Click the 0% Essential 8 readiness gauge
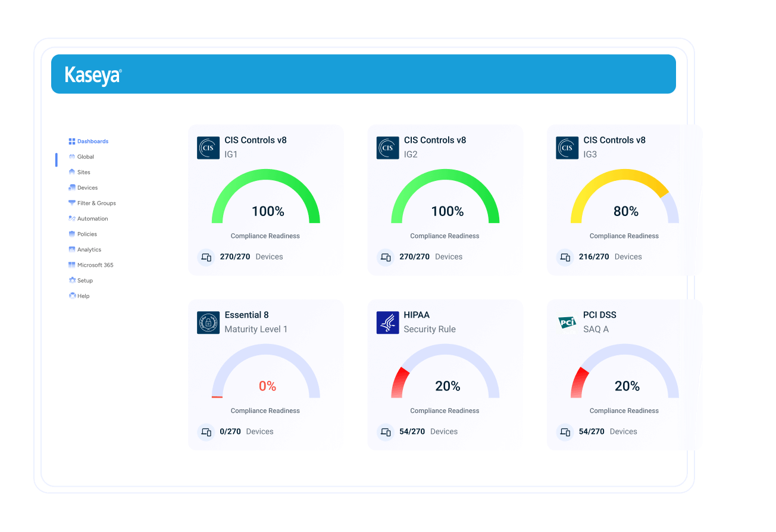Viewport: 776px width, 532px height. click(x=266, y=375)
